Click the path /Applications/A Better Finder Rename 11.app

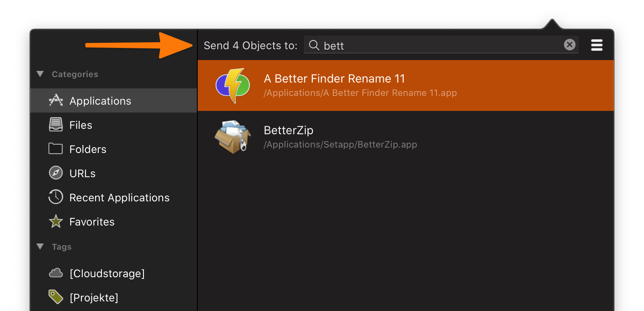pyautogui.click(x=360, y=93)
